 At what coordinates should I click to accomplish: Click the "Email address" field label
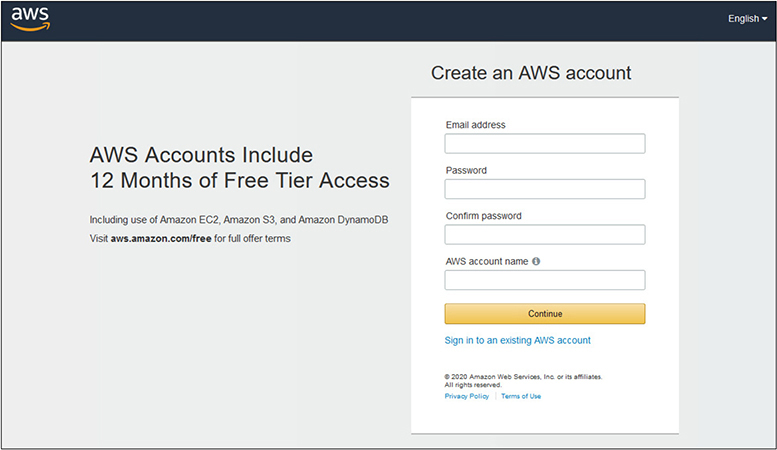475,125
